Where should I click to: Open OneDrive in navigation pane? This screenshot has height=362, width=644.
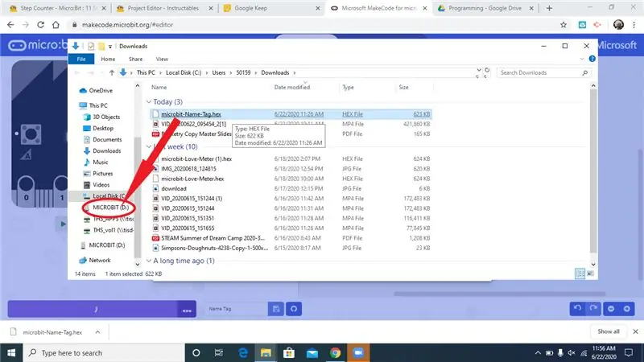[x=101, y=90]
